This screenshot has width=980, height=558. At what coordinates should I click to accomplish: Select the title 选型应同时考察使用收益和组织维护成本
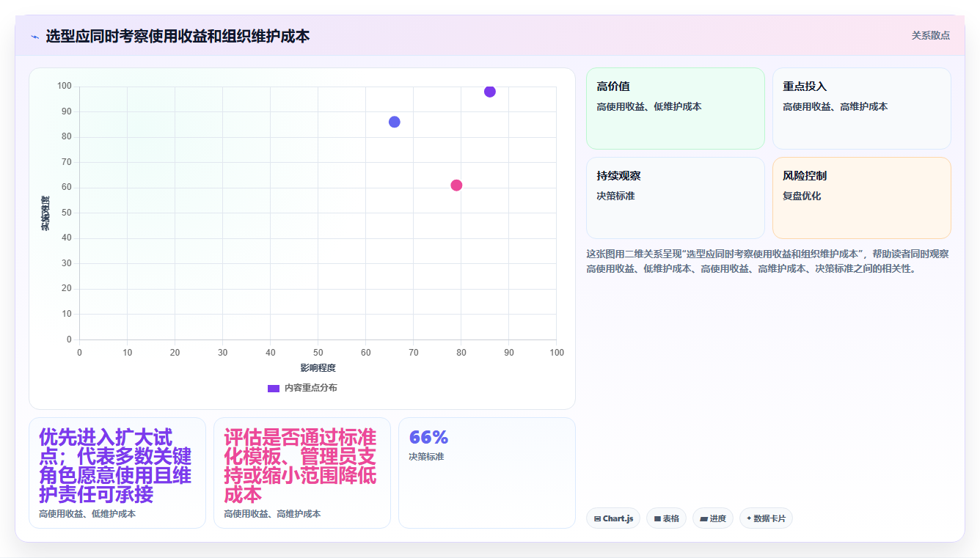pos(178,36)
